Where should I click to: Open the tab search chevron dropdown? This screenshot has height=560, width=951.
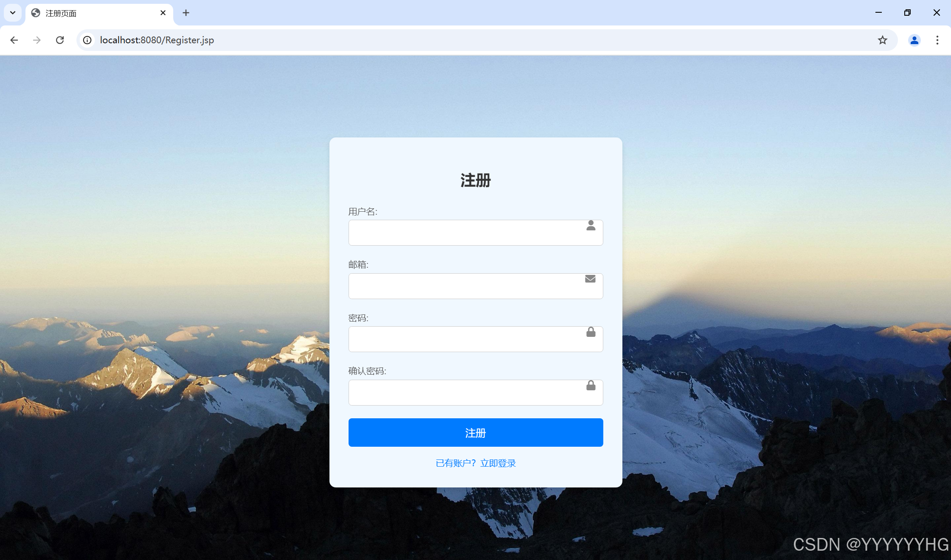[x=12, y=13]
